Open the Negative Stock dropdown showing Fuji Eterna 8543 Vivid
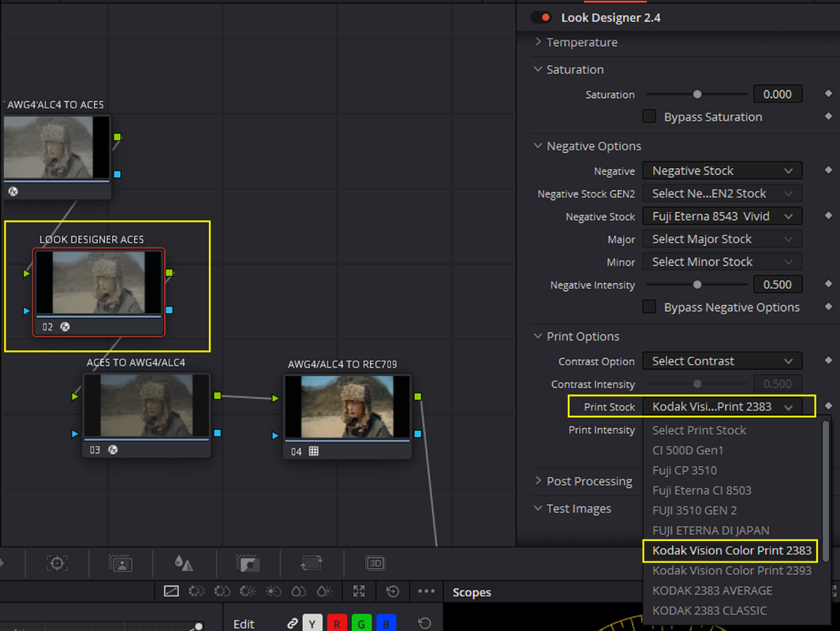Screen dimensions: 840x631 (x=722, y=216)
